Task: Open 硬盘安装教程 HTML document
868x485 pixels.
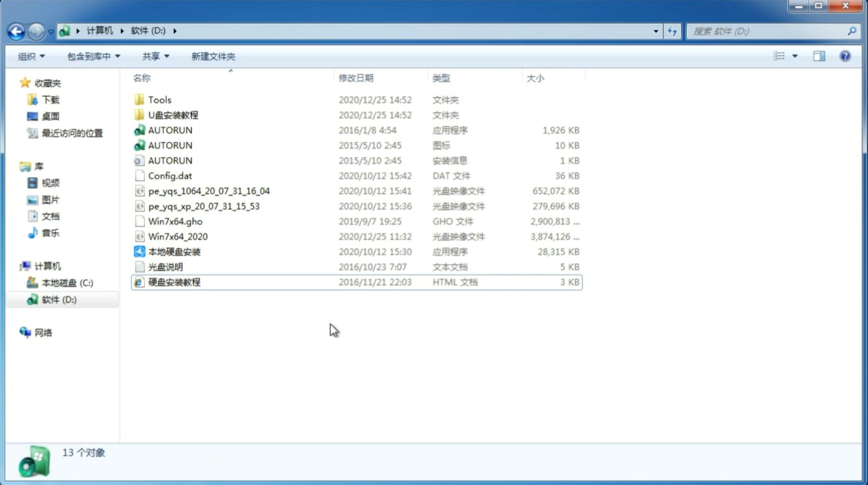Action: tap(173, 282)
